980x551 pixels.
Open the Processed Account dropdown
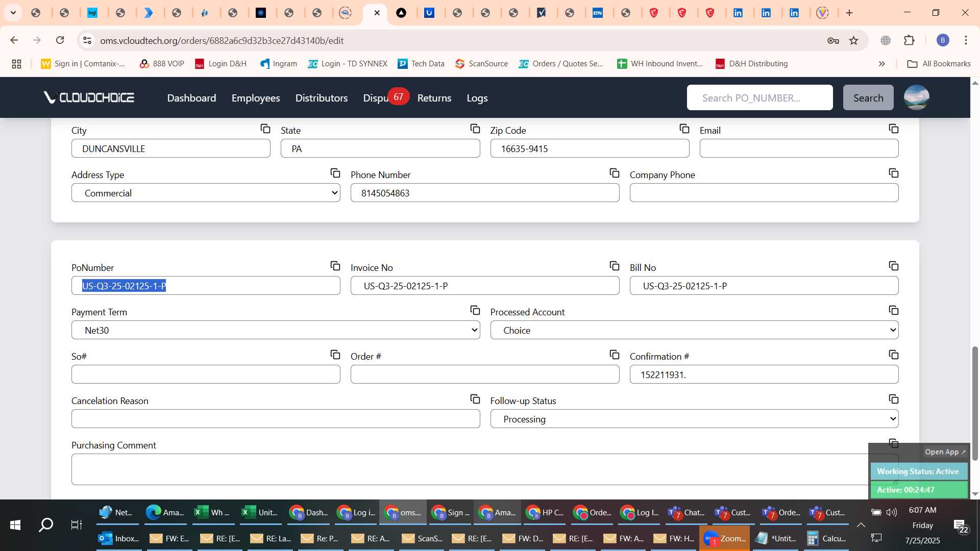pos(694,330)
